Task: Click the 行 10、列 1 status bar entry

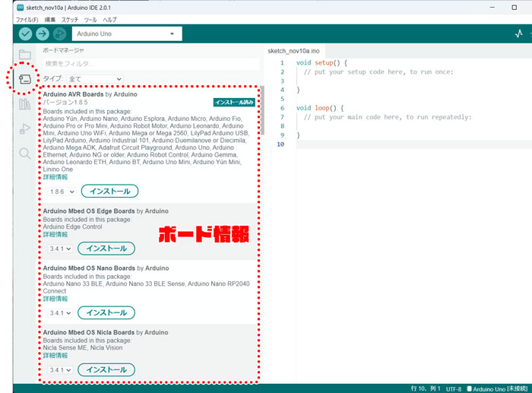Action: (x=426, y=388)
